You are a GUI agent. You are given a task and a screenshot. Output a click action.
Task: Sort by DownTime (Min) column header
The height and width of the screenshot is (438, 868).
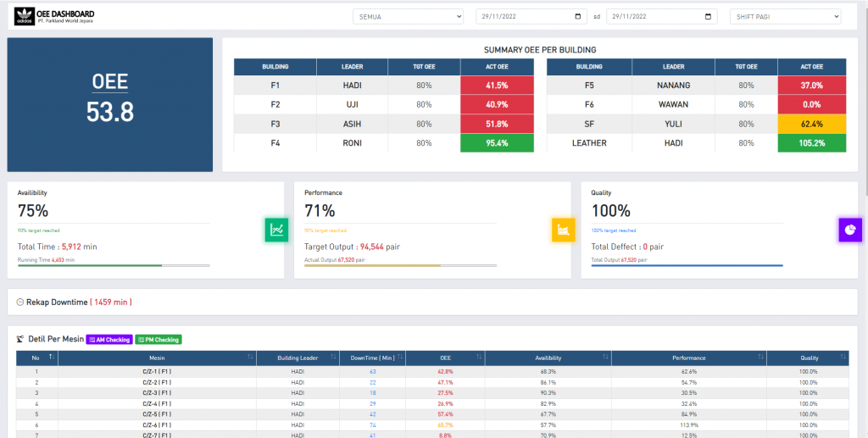(x=373, y=358)
